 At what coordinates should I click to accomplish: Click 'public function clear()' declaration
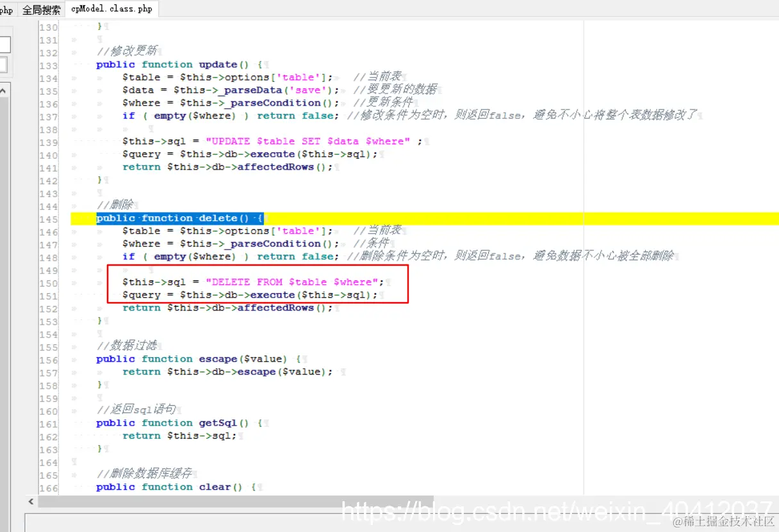[170, 487]
